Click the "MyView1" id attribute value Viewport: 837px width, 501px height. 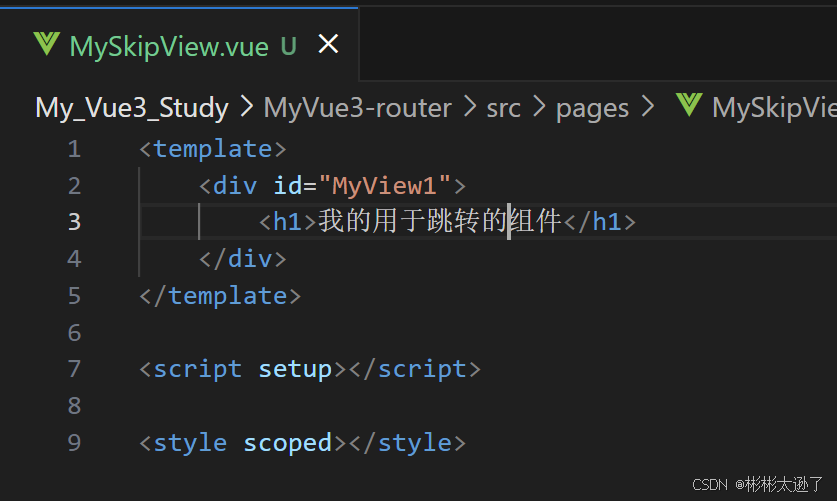pos(384,186)
